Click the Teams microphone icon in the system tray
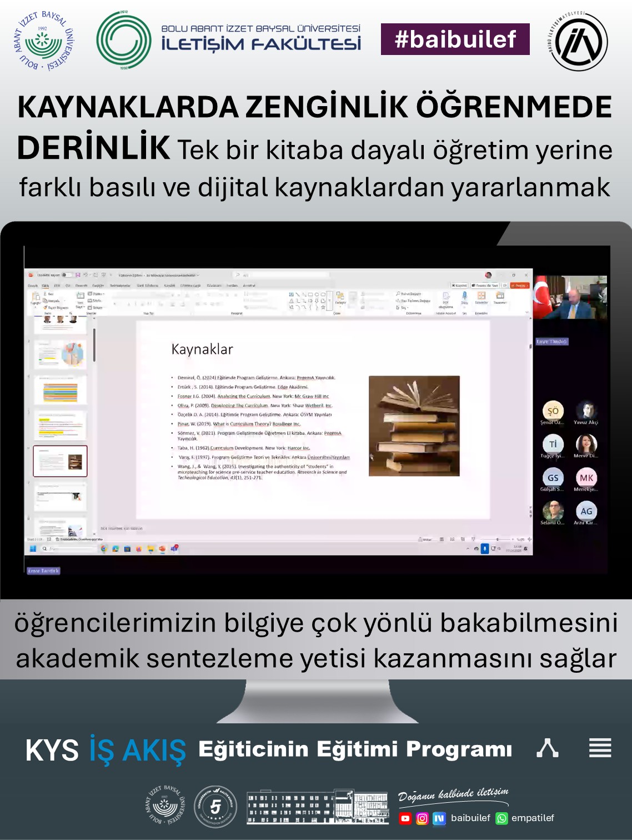The height and width of the screenshot is (840, 632). 484,549
